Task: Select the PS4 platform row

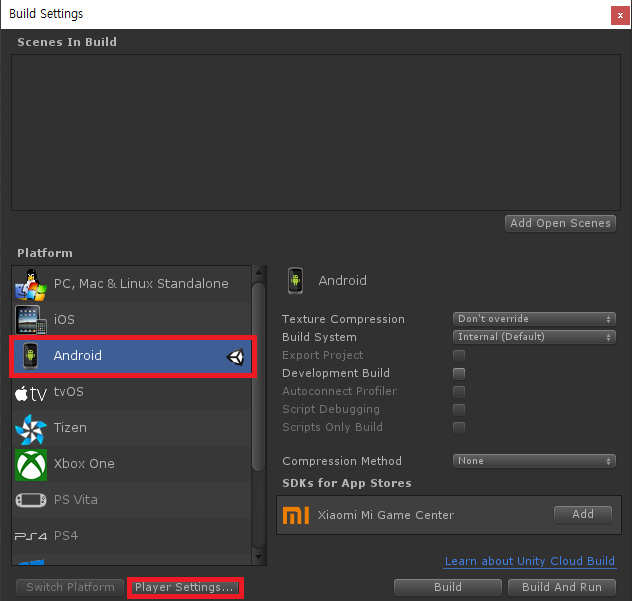Action: tap(132, 536)
